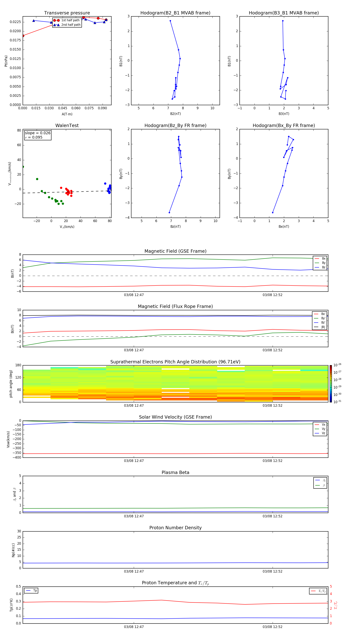This screenshot has height=644, width=351.
Task: Click the "A(T·m)" x-axis label
Action: coord(67,114)
